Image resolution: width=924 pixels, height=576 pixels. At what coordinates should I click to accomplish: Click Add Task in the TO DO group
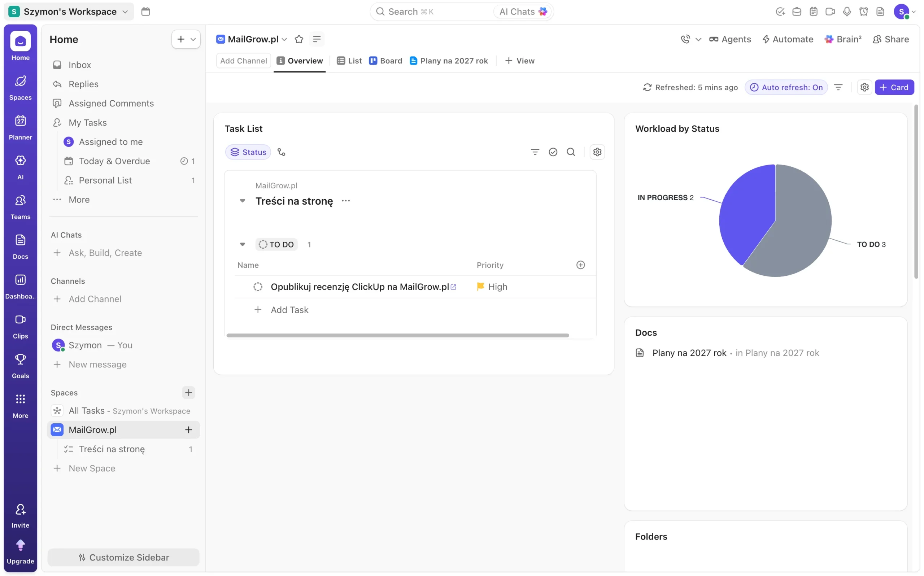click(x=289, y=310)
